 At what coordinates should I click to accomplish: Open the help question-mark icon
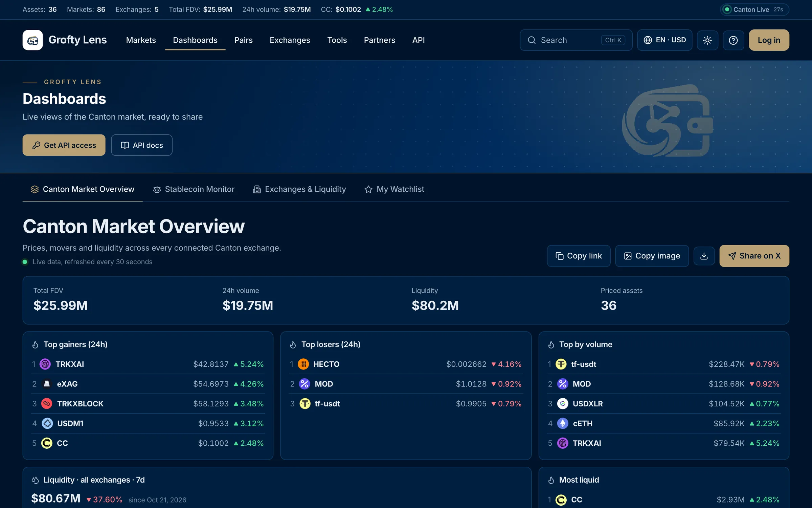(733, 40)
